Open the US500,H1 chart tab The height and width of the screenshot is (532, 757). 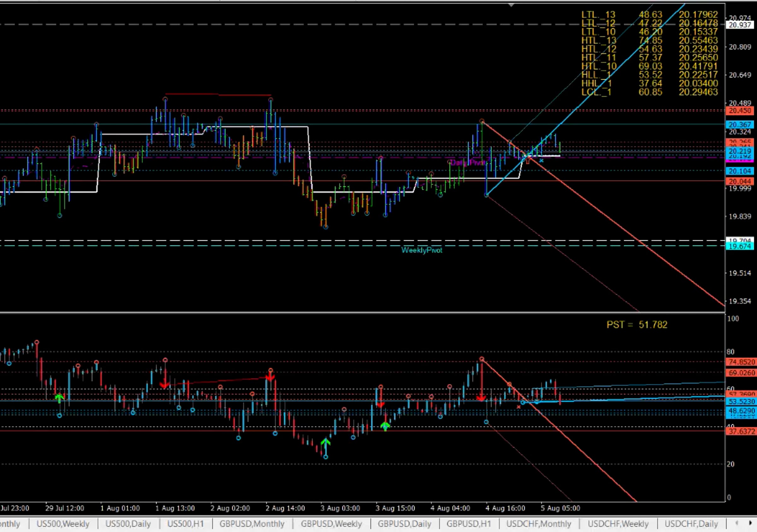tap(185, 524)
